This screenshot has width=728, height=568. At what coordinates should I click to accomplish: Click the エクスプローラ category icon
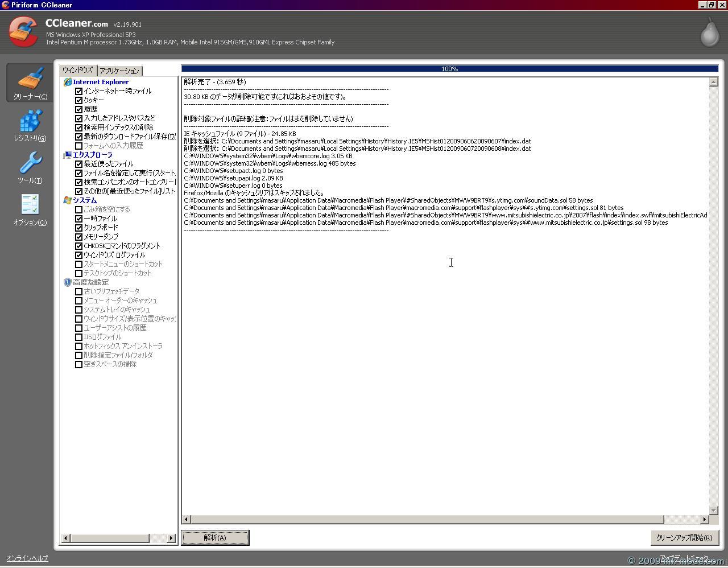tap(68, 155)
